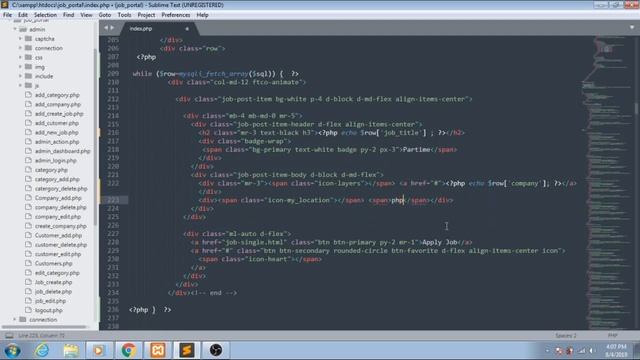Open create_company.php in sidebar
Screen dimensions: 640x360
coord(60,226)
